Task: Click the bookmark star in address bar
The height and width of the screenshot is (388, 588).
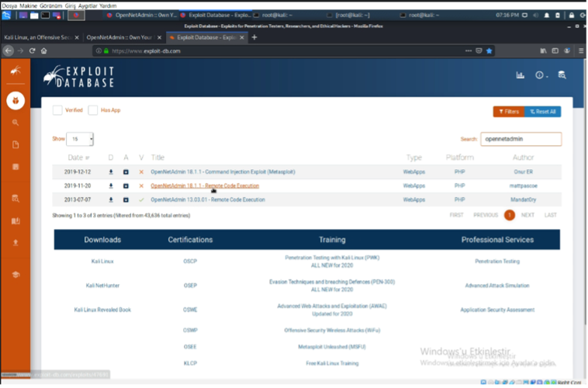Action: (489, 51)
